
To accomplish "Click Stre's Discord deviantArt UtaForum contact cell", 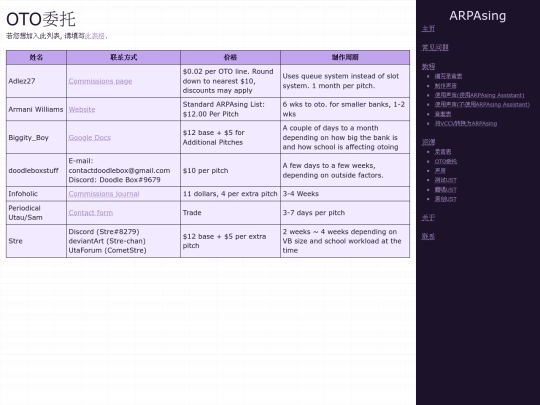I will [x=123, y=241].
